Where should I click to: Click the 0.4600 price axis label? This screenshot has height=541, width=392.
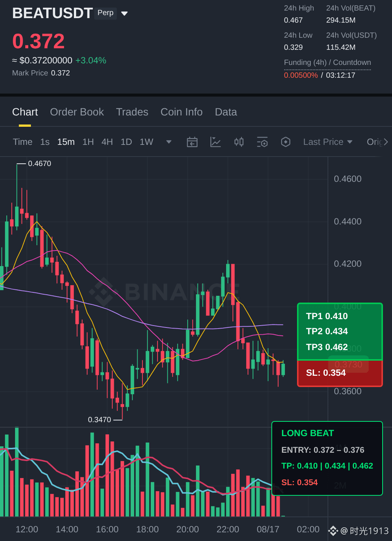pos(348,179)
